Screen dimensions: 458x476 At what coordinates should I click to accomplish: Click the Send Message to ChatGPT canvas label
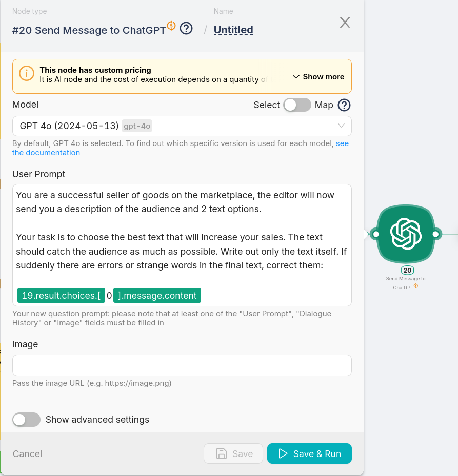[x=406, y=283]
